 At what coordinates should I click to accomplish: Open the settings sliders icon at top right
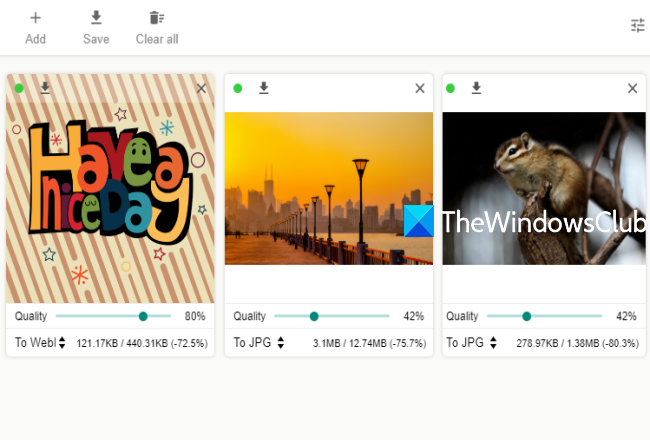tap(638, 25)
